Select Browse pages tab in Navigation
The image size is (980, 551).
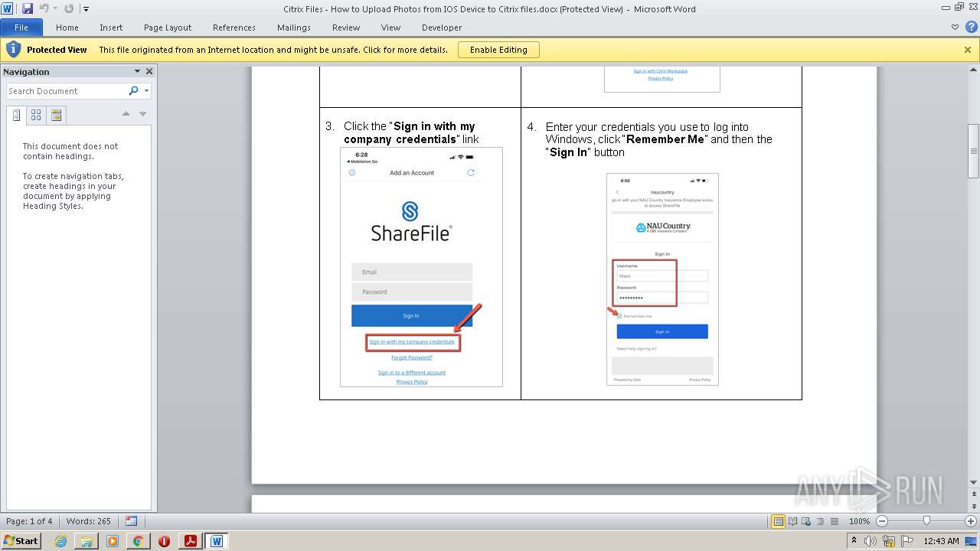coord(36,116)
